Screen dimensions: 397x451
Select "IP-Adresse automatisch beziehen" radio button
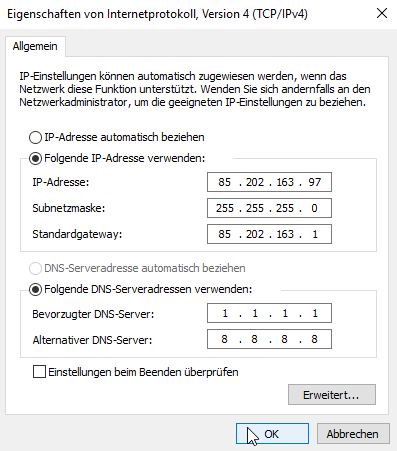pos(35,137)
